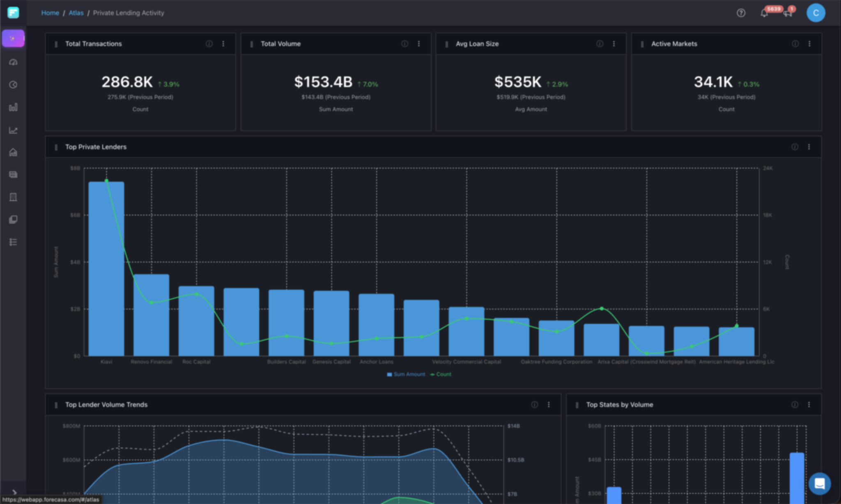Click the building icon in the sidebar

tap(13, 197)
